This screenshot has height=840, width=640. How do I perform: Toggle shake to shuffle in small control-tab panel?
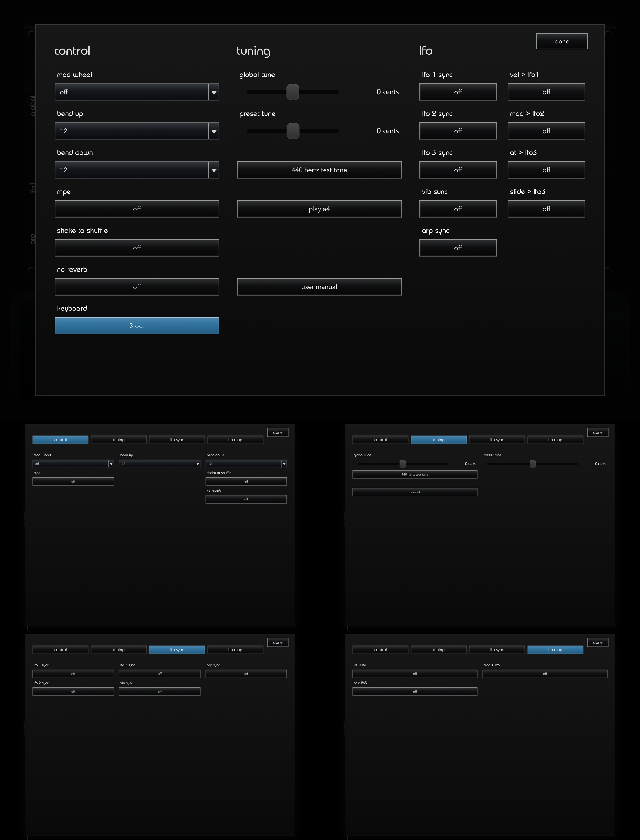coord(246,482)
